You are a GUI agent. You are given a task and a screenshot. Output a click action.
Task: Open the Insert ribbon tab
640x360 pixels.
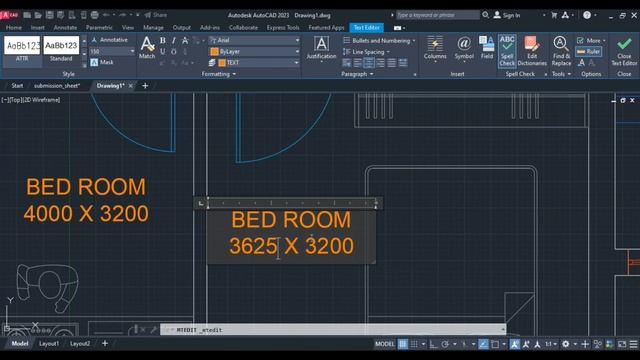(38, 27)
